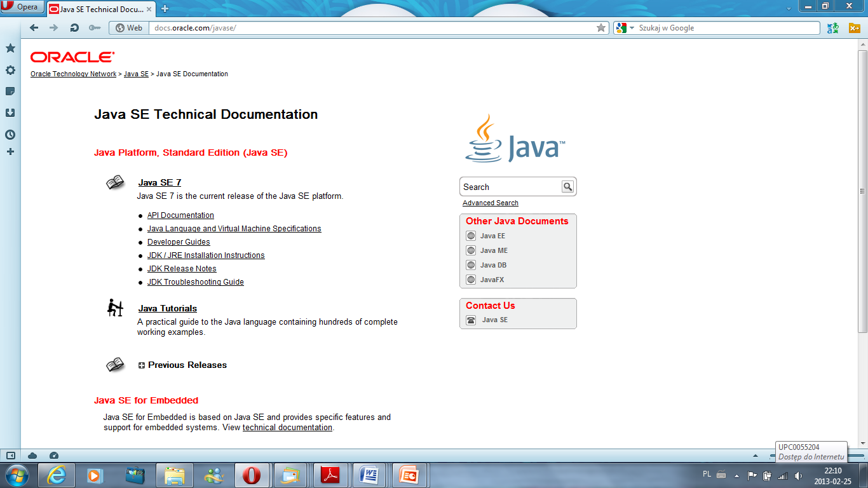Click the Oracle logo
This screenshot has width=868, height=488.
point(72,57)
